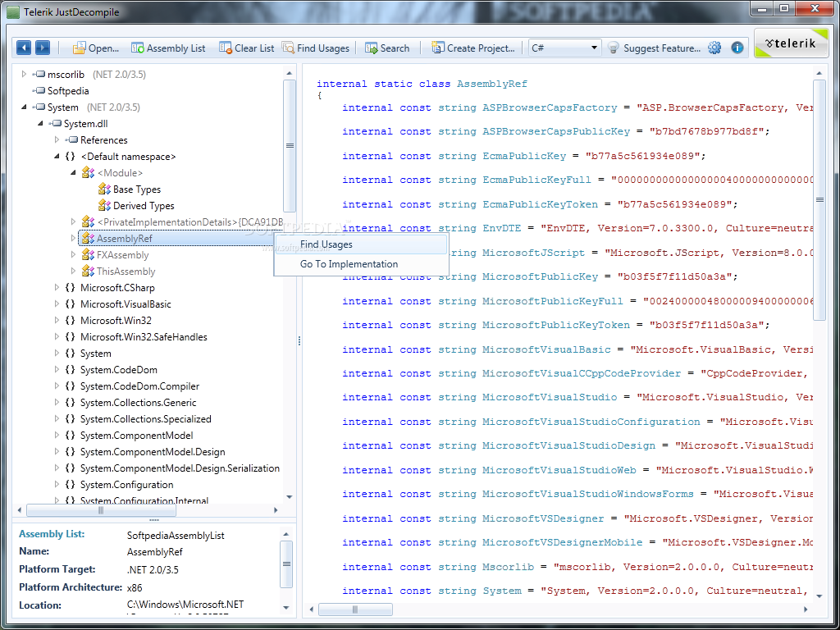Viewport: 840px width, 630px height.
Task: Click the details panel scrollbar thumb
Action: (x=286, y=564)
